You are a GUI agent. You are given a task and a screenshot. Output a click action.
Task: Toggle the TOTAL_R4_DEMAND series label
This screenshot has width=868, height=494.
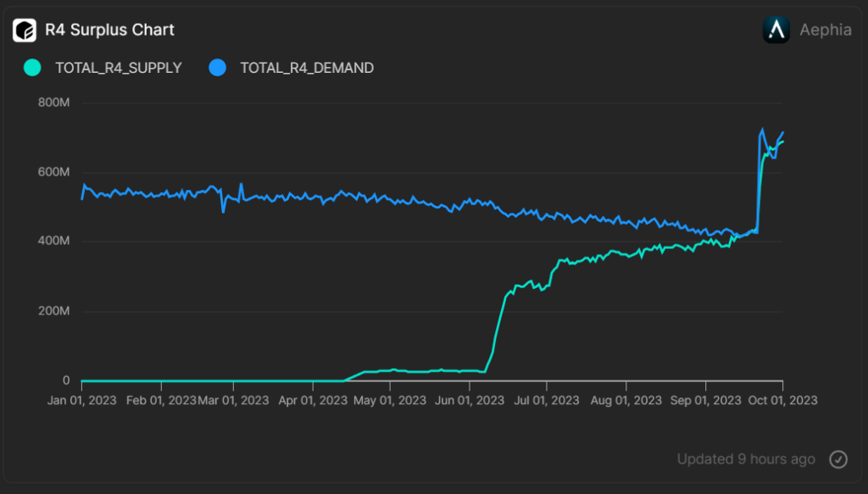click(x=307, y=68)
